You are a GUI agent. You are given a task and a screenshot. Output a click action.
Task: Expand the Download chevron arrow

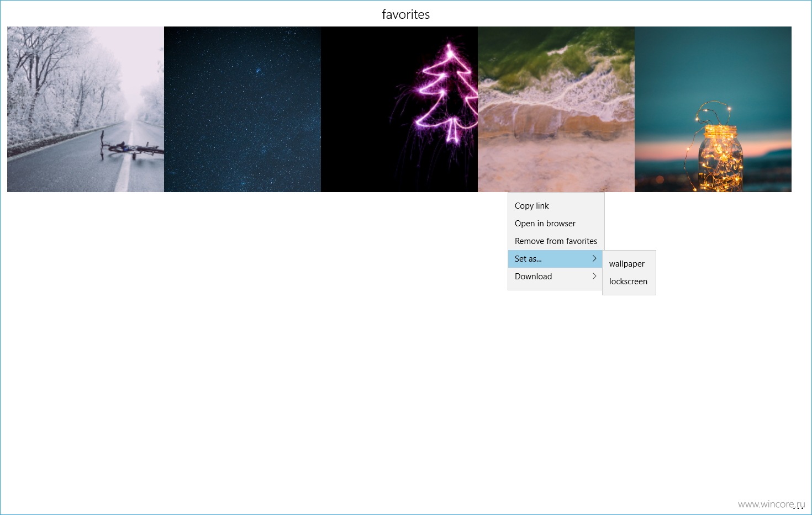tap(594, 276)
